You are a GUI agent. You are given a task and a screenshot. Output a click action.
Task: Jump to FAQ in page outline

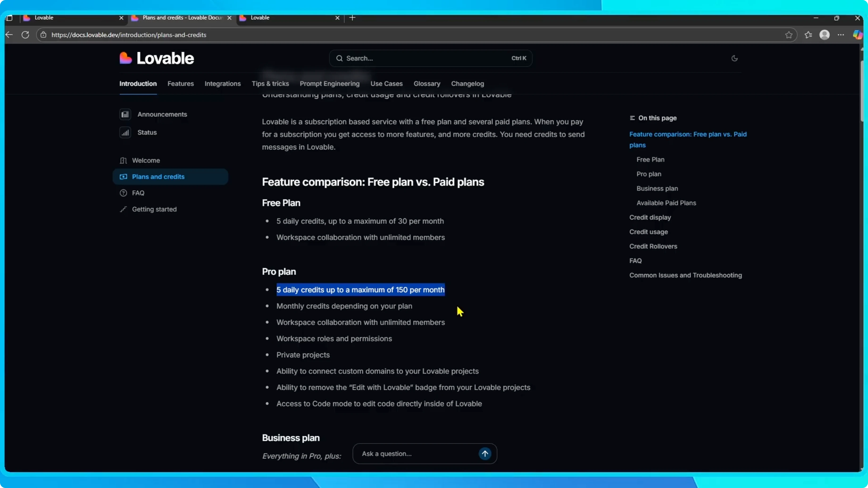(x=635, y=261)
